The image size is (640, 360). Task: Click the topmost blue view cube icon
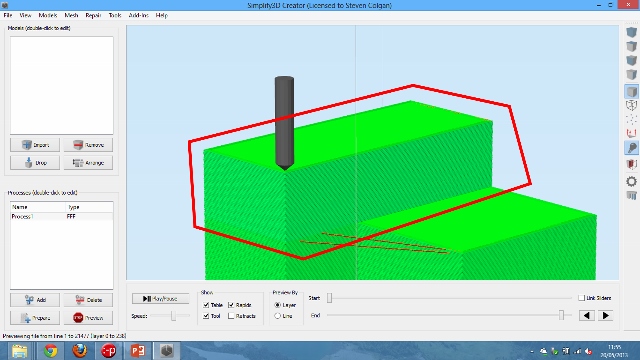pyautogui.click(x=631, y=32)
